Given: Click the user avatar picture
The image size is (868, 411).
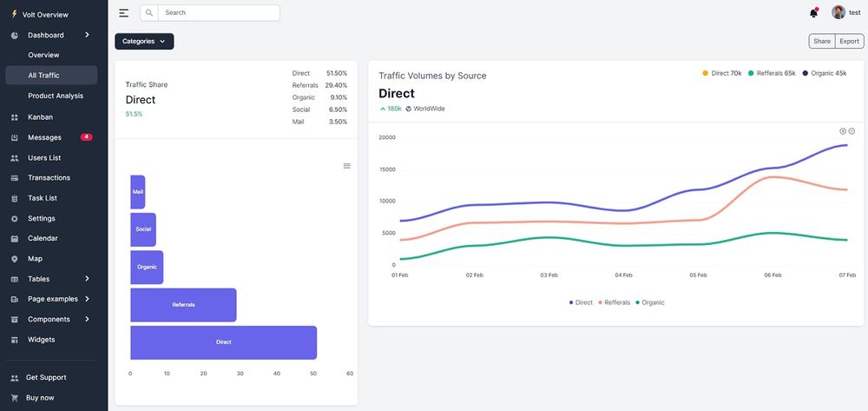Looking at the screenshot, I should point(838,12).
